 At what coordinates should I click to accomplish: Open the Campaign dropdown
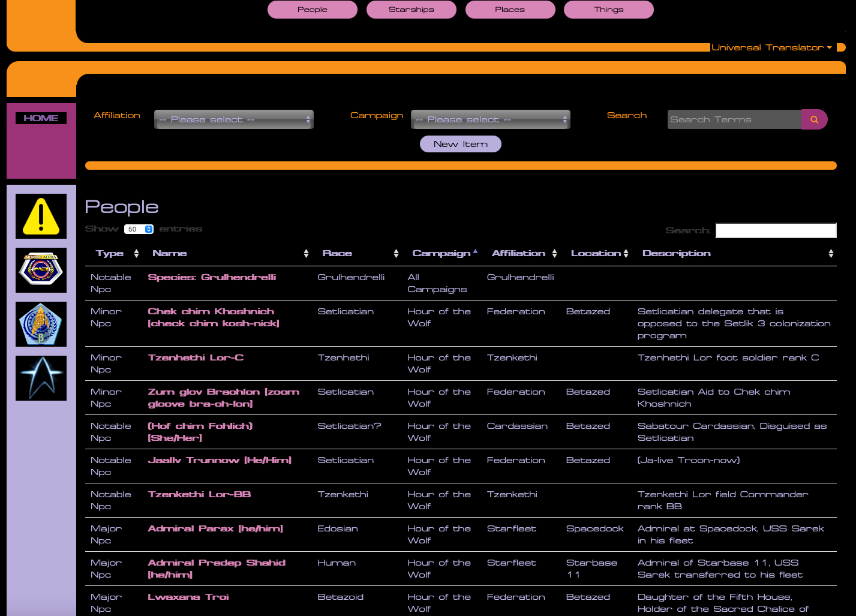(x=490, y=119)
